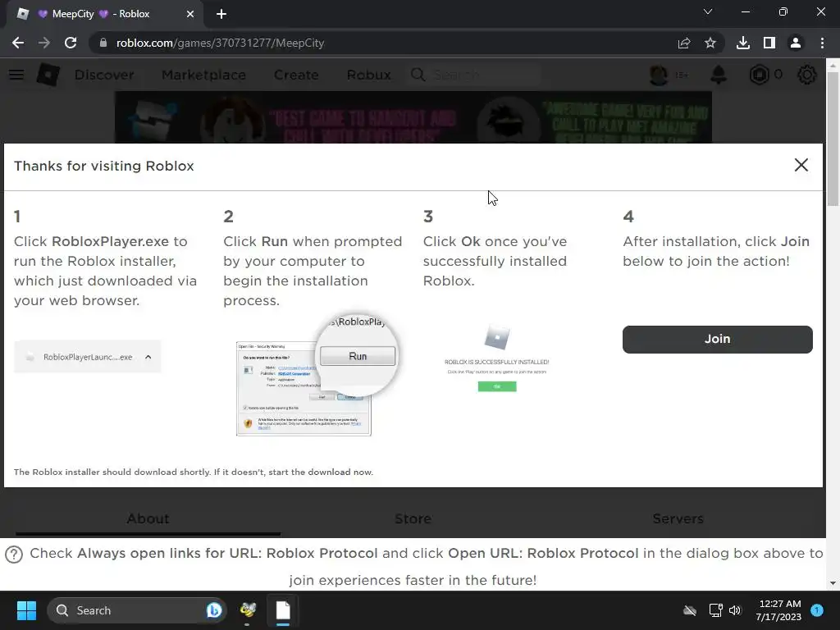Image resolution: width=840 pixels, height=630 pixels.
Task: Click the Run button illustration
Action: pyautogui.click(x=358, y=356)
